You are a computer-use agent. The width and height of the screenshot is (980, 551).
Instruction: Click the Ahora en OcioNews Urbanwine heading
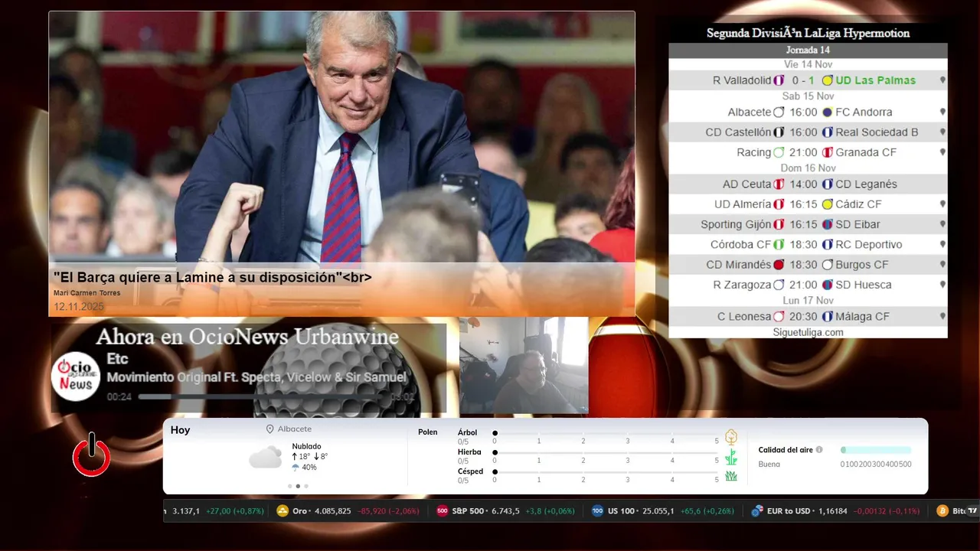(247, 337)
